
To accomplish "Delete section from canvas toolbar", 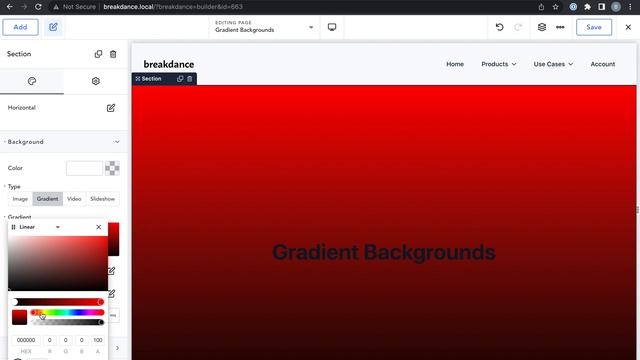I will pos(190,79).
